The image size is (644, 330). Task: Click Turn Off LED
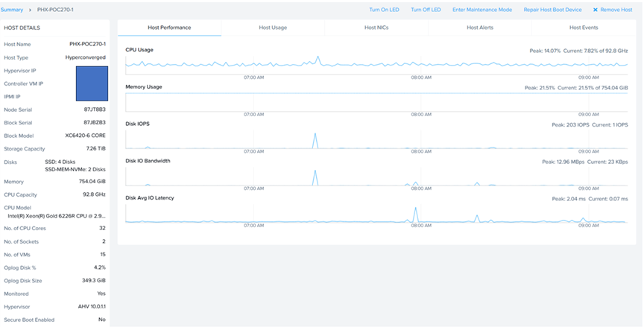[426, 10]
